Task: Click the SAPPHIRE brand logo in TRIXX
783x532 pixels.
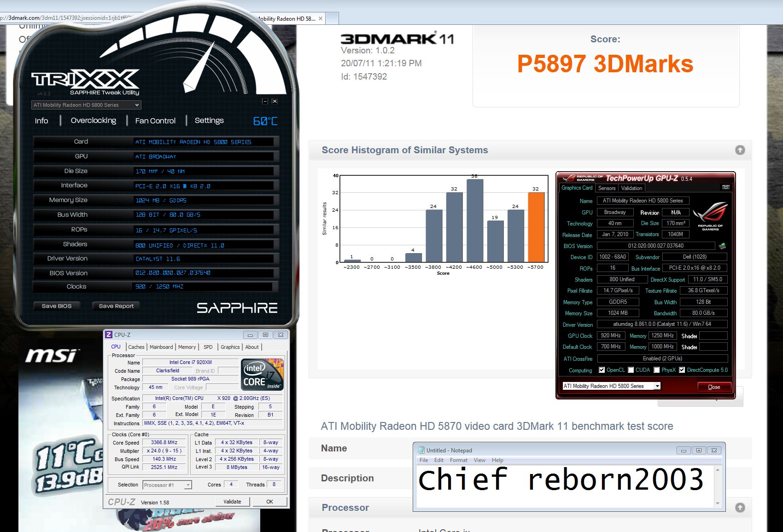Action: pos(237,308)
